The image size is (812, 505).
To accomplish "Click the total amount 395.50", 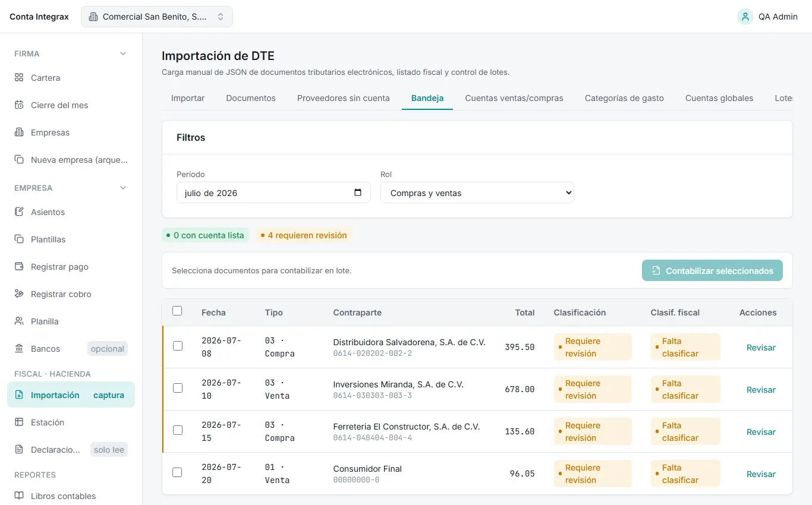I will pos(520,347).
